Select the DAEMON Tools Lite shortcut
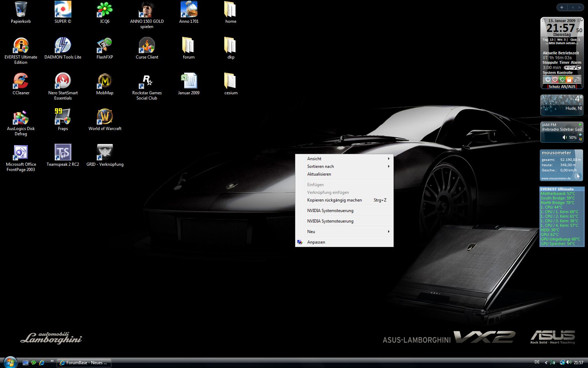588x368 pixels. coord(63,48)
